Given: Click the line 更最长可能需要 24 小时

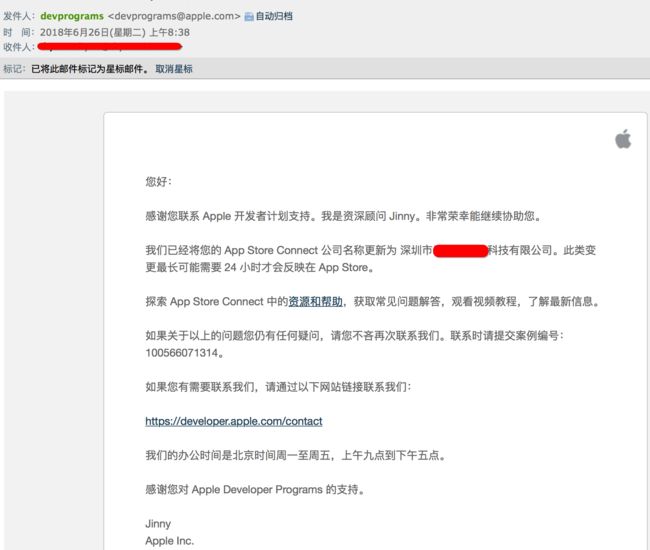Looking at the screenshot, I should click(x=260, y=267).
